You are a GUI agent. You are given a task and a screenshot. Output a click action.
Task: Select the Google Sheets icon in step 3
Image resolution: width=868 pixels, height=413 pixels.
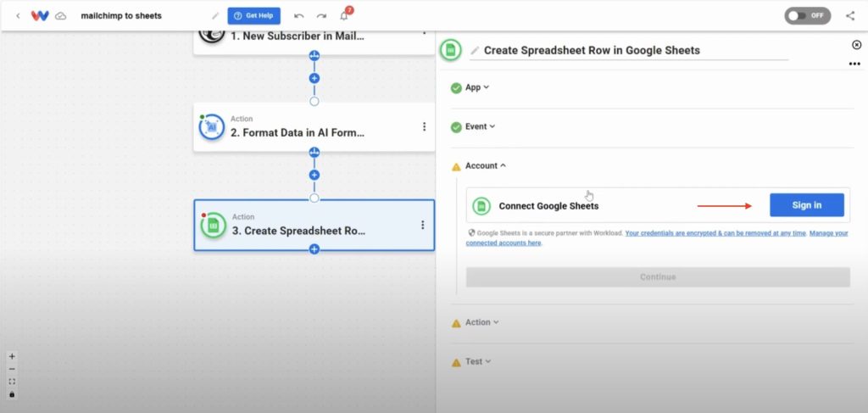click(x=213, y=226)
